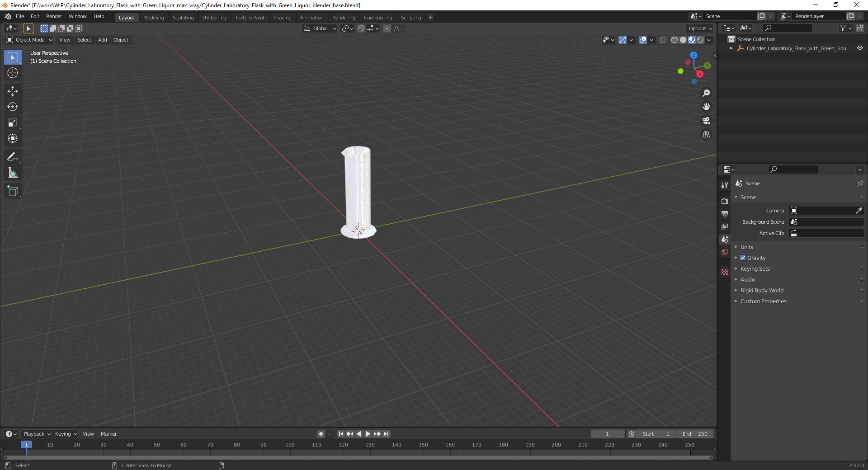Image resolution: width=868 pixels, height=470 pixels.
Task: Toggle the Gravity checkbox
Action: click(x=743, y=258)
